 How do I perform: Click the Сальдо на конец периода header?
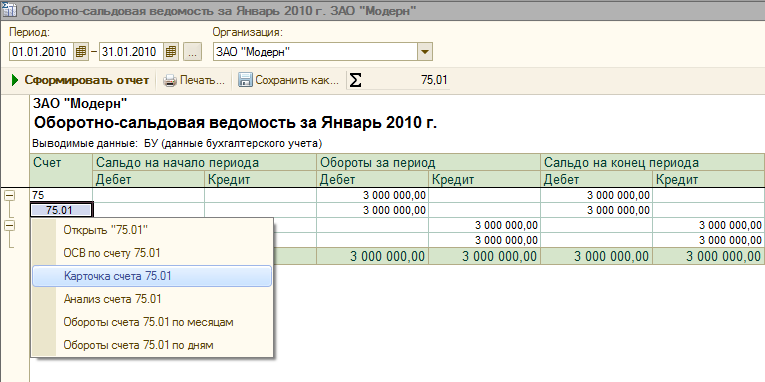point(652,162)
